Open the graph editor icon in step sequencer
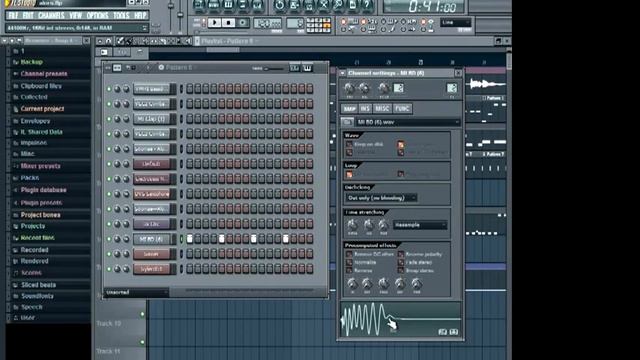This screenshot has height=360, width=640. (295, 68)
